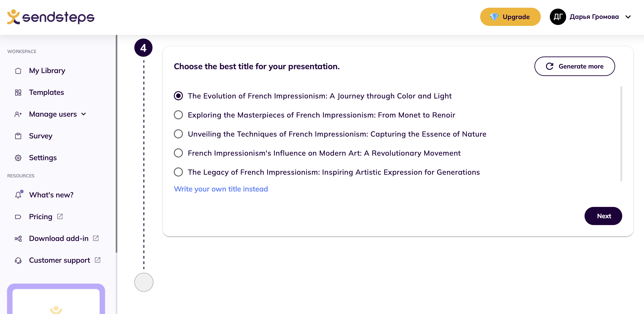The width and height of the screenshot is (644, 314).
Task: Navigate to Templates section
Action: tap(47, 92)
